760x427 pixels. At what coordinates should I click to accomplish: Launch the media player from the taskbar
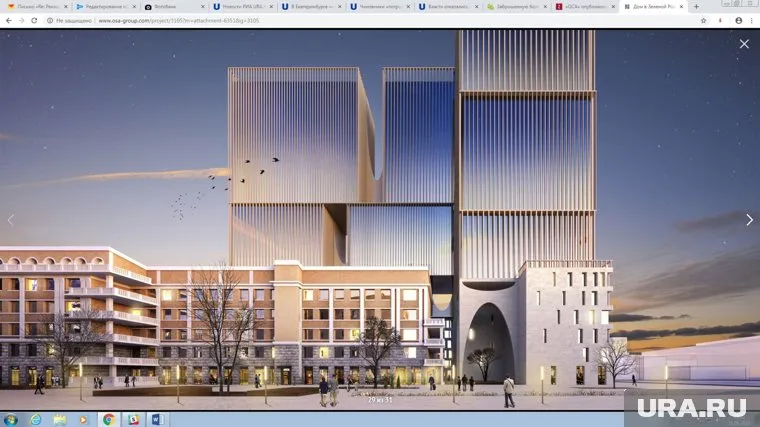tap(84, 419)
